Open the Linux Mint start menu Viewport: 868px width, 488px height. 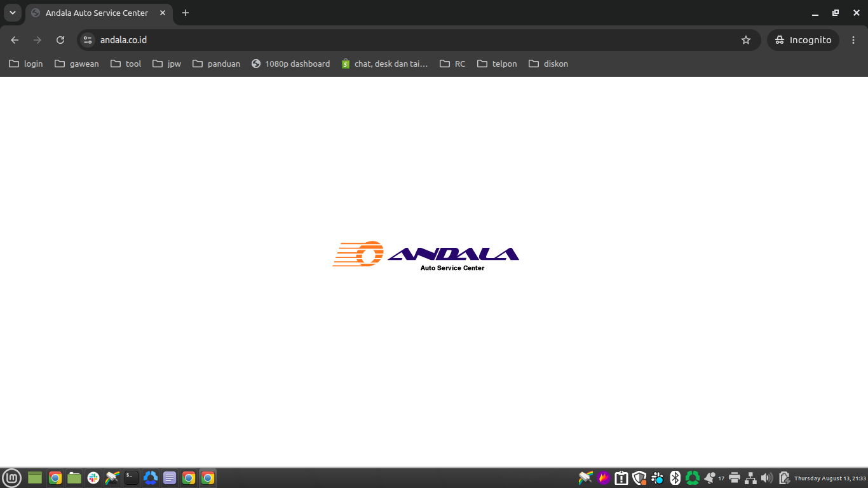[x=12, y=478]
